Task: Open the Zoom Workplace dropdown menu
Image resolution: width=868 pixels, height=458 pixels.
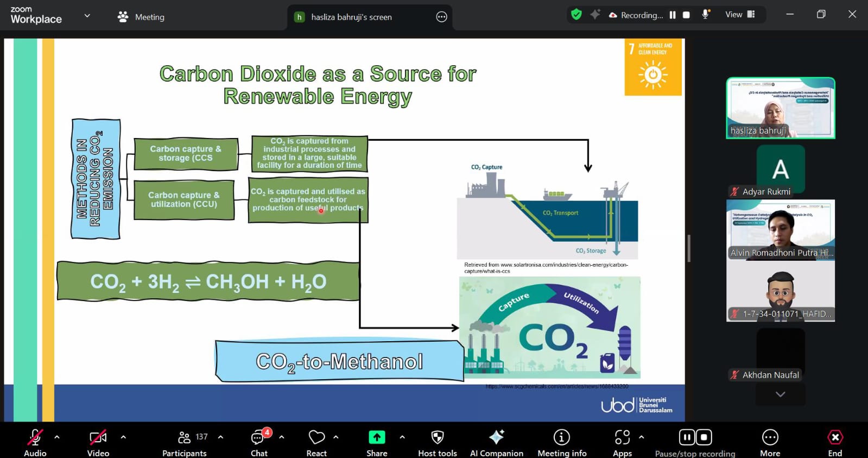Action: pos(87,16)
